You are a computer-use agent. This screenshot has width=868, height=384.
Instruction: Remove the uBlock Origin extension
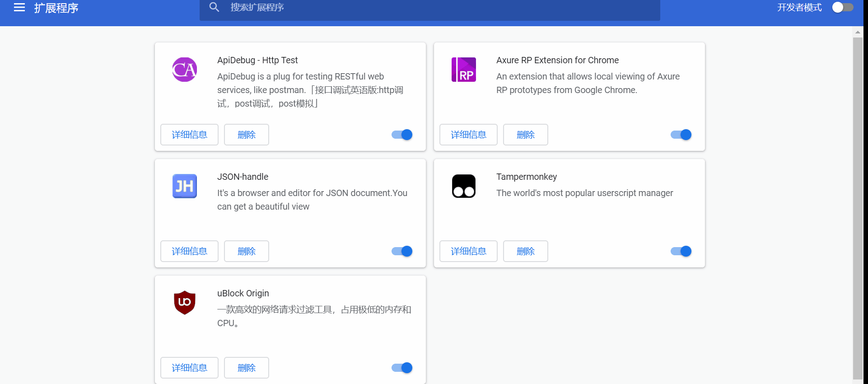click(247, 368)
